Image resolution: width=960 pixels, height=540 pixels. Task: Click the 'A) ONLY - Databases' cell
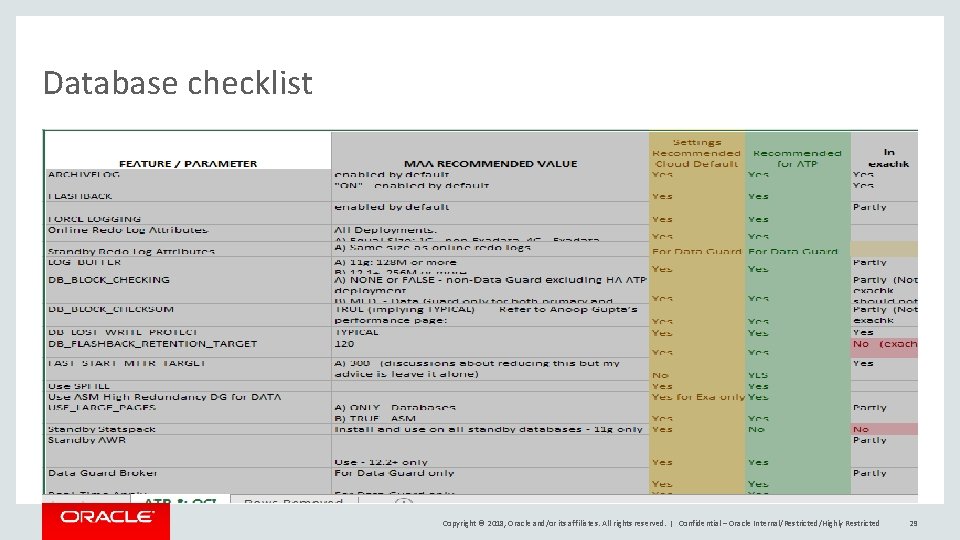pyautogui.click(x=395, y=408)
